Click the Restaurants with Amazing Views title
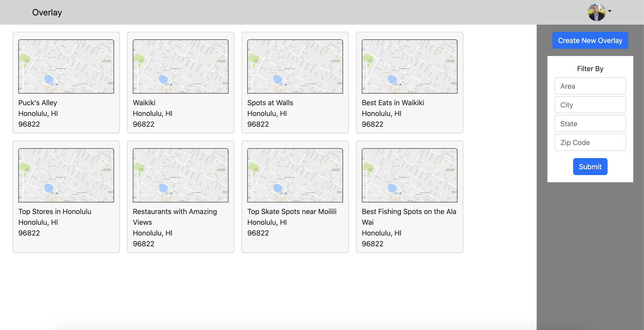Screen dimensions: 644x330 175,216
